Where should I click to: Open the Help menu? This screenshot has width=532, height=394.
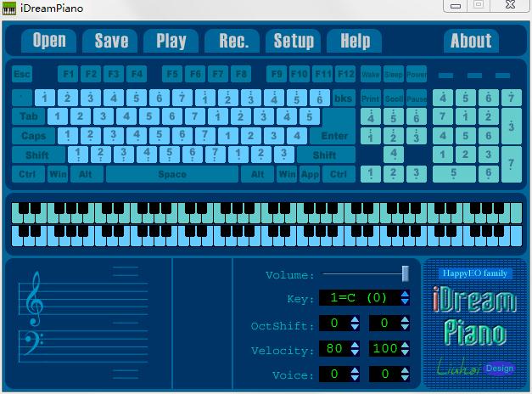coord(355,41)
